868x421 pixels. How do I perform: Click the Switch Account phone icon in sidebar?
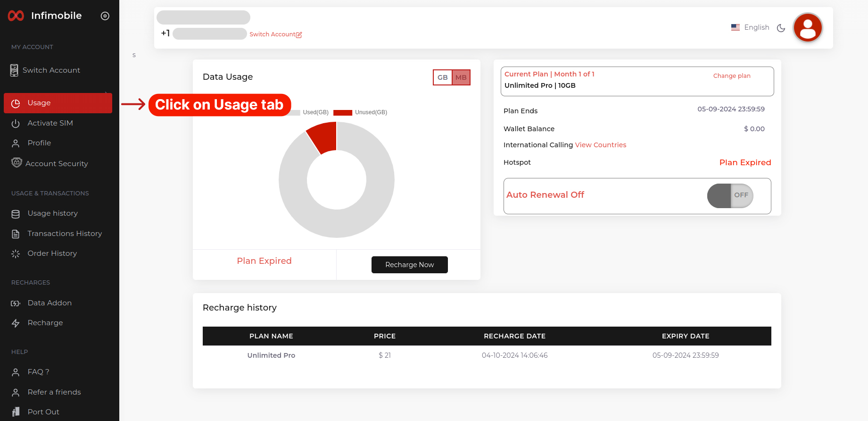click(x=15, y=70)
